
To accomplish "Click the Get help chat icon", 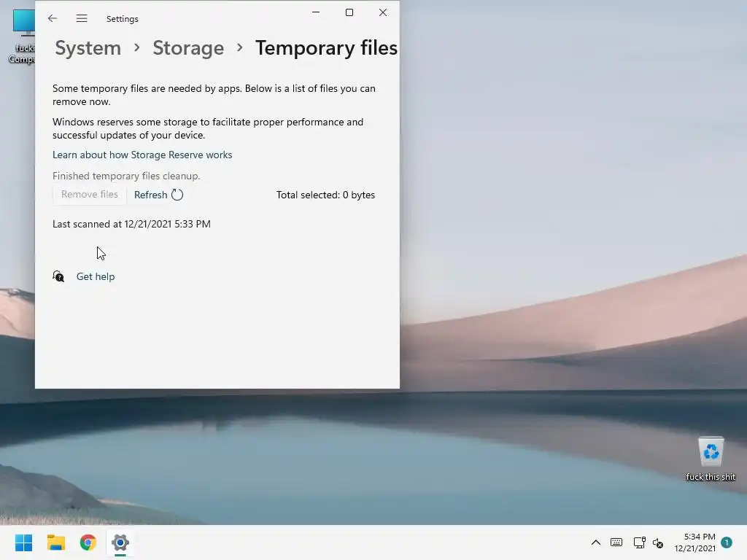I will pos(58,276).
